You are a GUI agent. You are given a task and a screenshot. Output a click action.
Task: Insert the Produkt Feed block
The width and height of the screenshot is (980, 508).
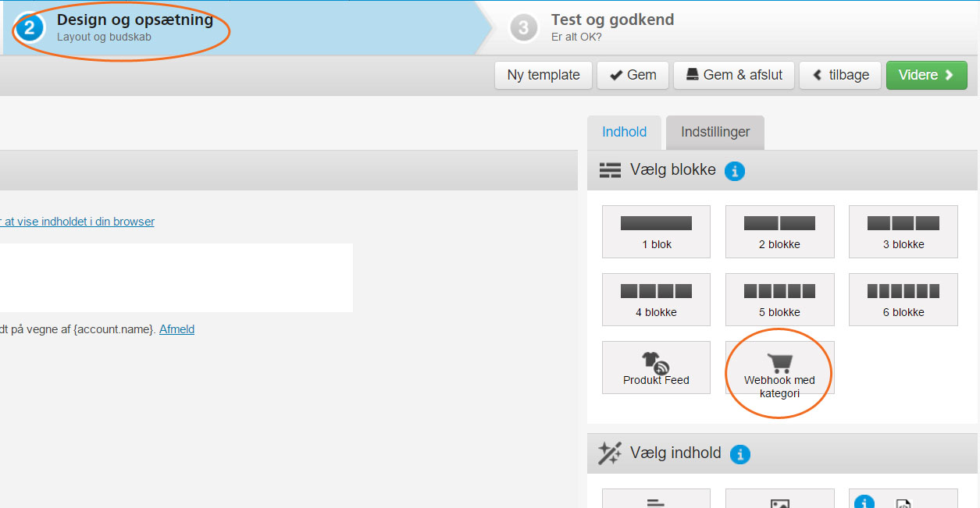656,368
